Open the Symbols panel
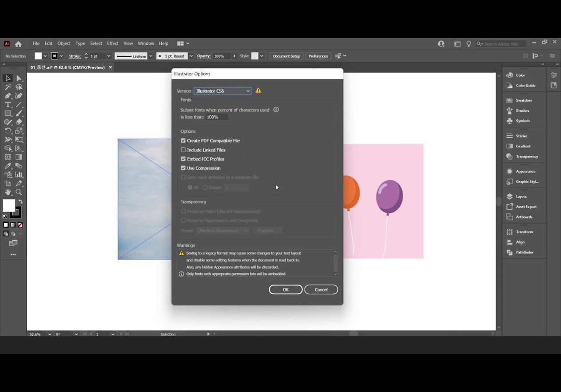The image size is (561, 392). (522, 121)
